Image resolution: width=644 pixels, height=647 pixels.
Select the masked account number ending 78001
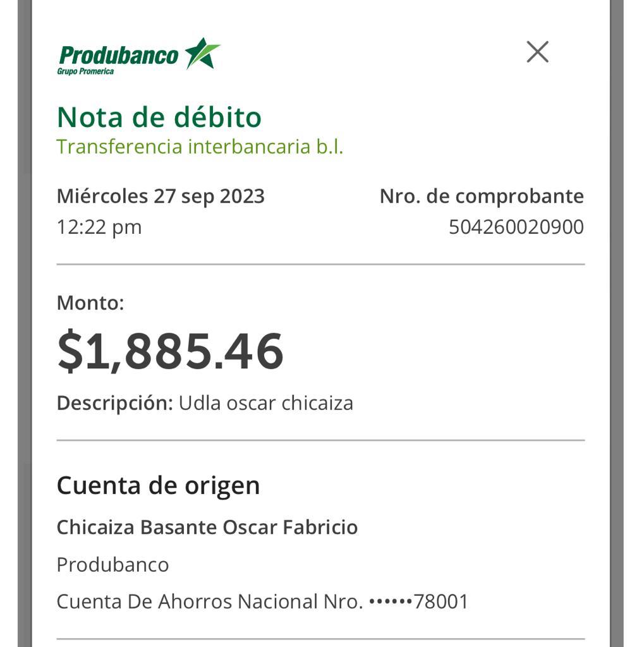pos(418,602)
